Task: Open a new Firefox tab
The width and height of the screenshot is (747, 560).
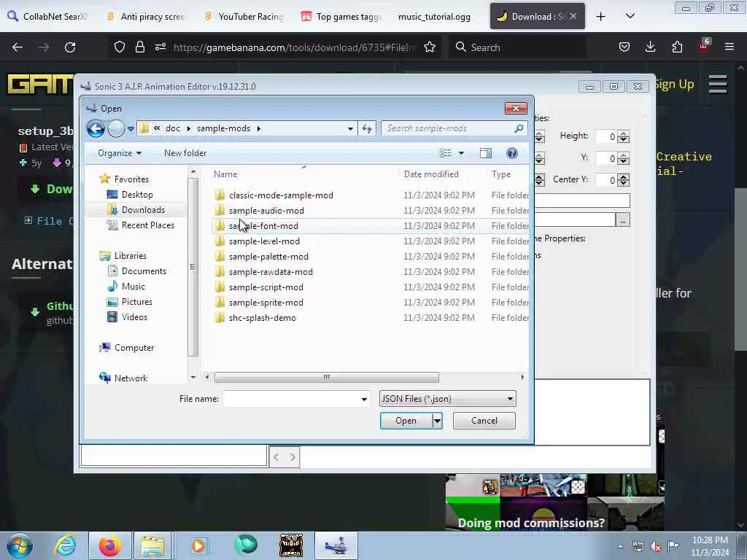Action: (x=601, y=17)
